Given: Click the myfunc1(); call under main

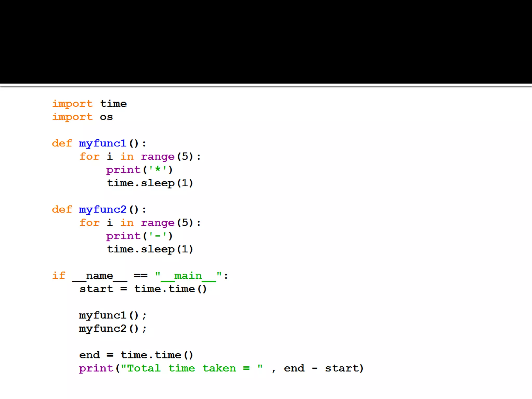Looking at the screenshot, I should [x=112, y=315].
